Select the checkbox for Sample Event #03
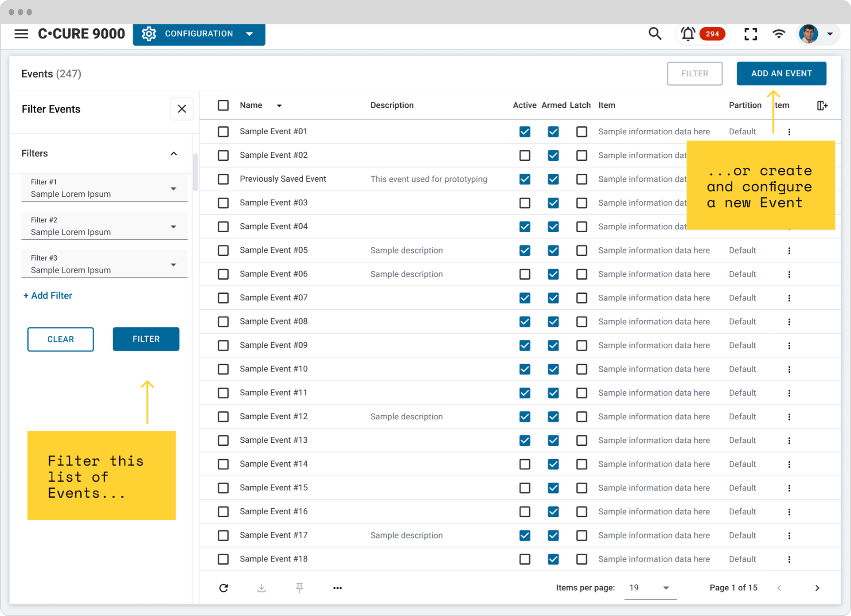This screenshot has width=851, height=616. (223, 203)
